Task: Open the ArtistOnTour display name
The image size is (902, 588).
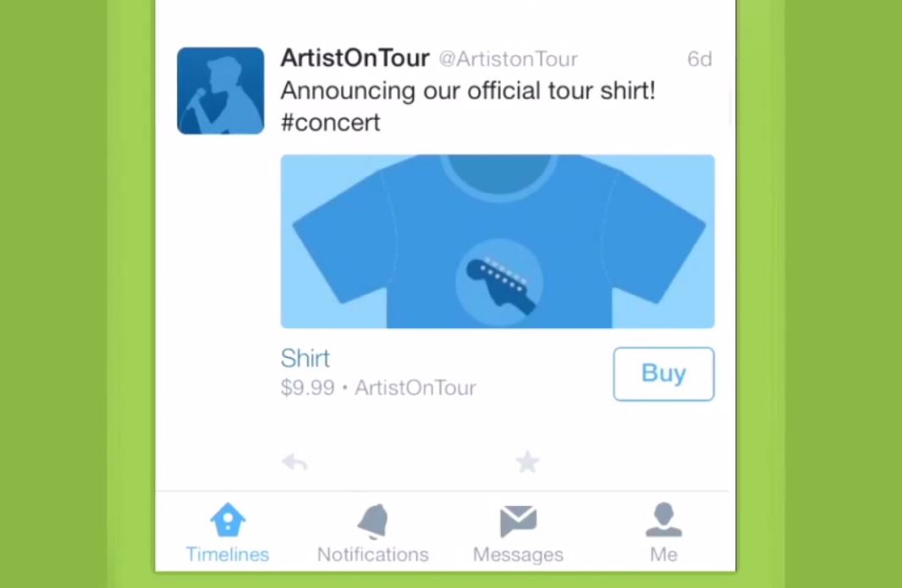Action: [x=355, y=58]
